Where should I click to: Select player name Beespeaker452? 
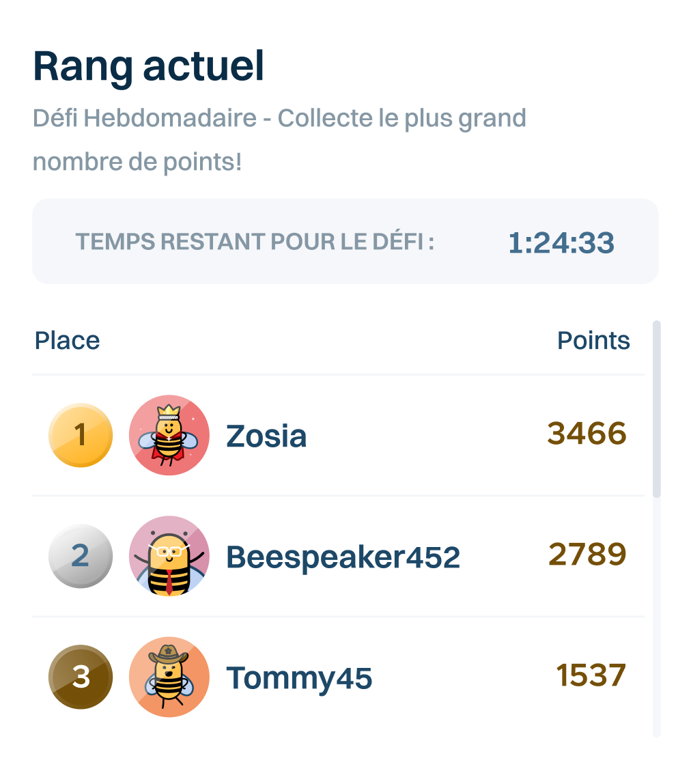pos(343,557)
